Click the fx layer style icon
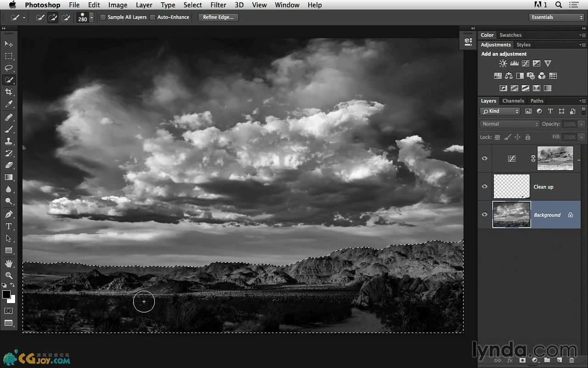Screen dimensions: 588x368 click(510, 360)
